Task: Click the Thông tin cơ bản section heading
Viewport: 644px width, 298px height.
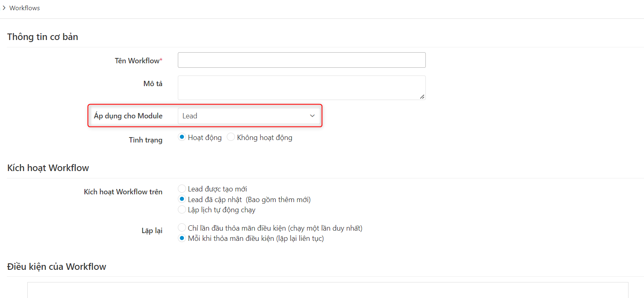Action: coord(42,36)
